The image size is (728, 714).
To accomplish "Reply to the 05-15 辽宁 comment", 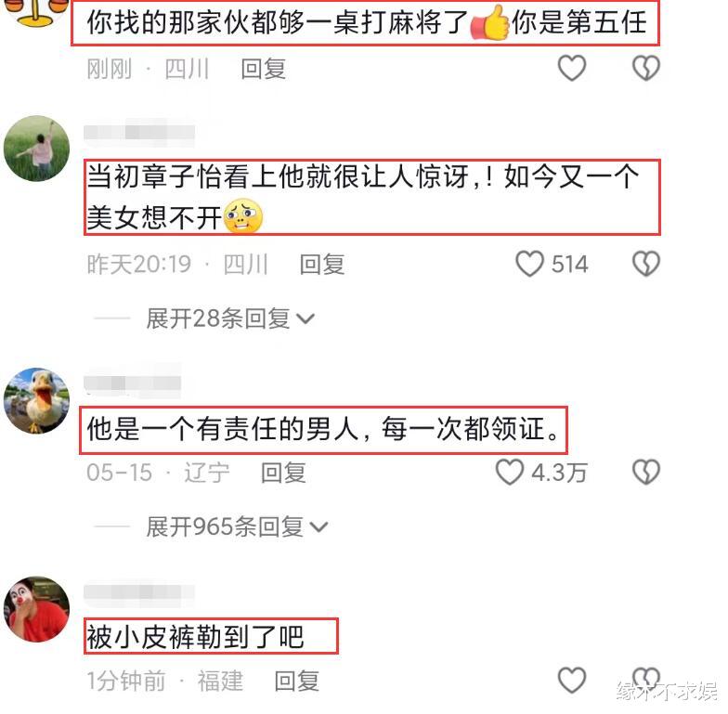I will tap(283, 473).
